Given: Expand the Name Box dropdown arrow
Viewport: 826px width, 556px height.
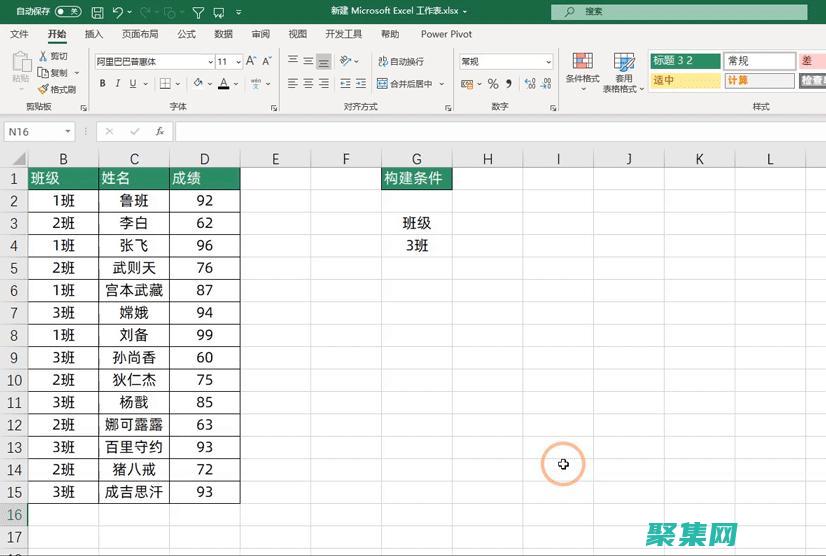Looking at the screenshot, I should point(67,131).
